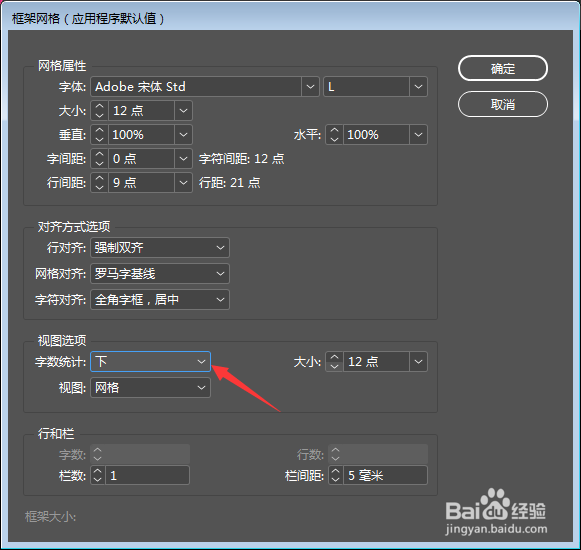Click the 栏间距 5 毫米 field
This screenshot has height=550, width=581.
click(385, 475)
